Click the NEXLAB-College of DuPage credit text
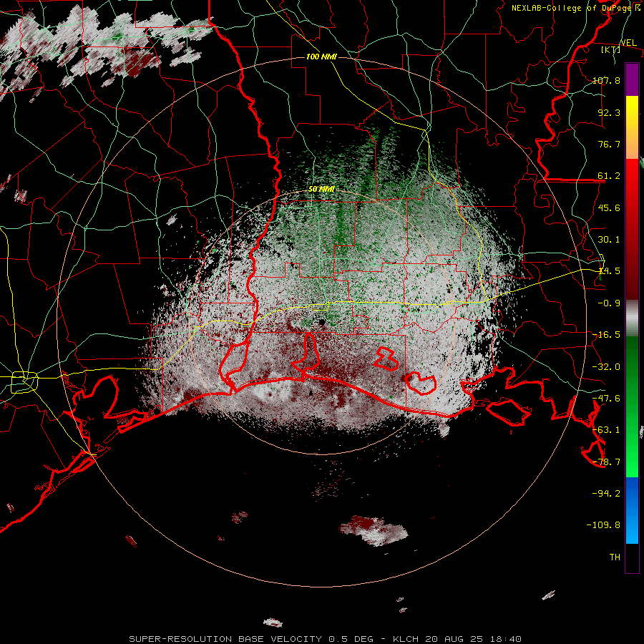This screenshot has width=644, height=644. pos(575,8)
